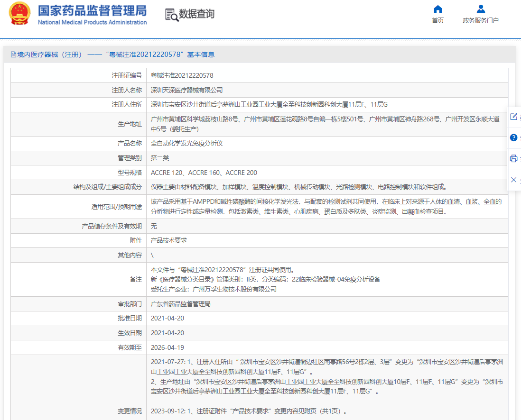The height and width of the screenshot is (420, 521).
Task: Click 国家药品监督管理局 title text
Action: 92,11
